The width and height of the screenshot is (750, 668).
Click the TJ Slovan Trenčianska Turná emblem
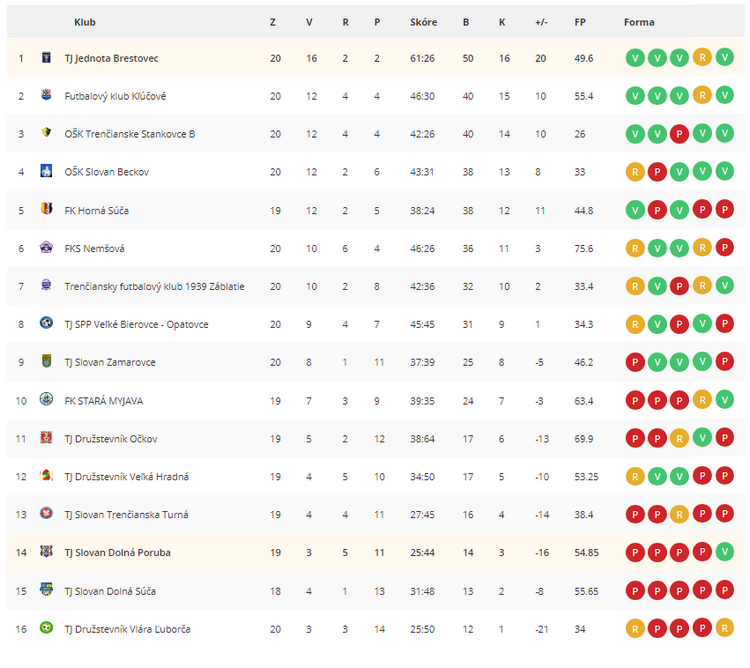tap(46, 514)
